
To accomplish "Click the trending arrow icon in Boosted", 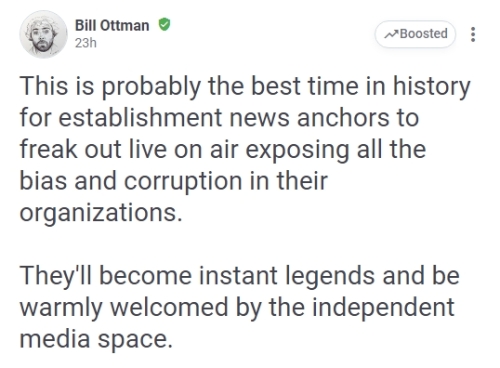I will point(391,34).
